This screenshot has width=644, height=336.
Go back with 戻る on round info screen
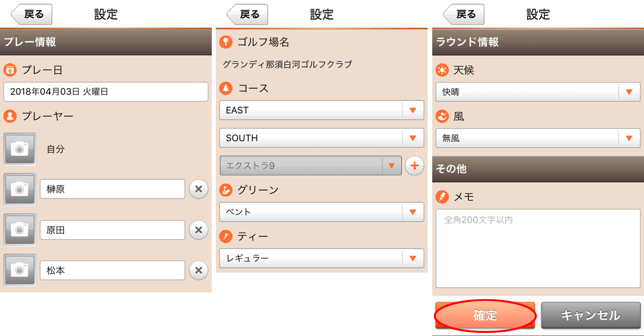(x=464, y=15)
